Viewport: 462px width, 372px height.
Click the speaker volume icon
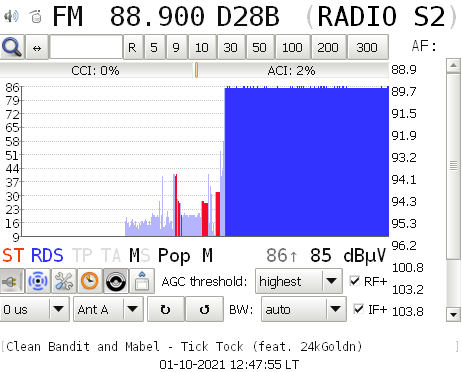pyautogui.click(x=11, y=15)
